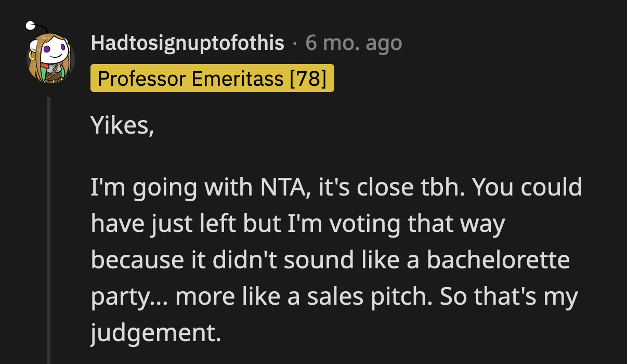Click the words "I'm going" starting the paragraph
Image resolution: width=627 pixels, height=364 pixels.
pos(142,188)
